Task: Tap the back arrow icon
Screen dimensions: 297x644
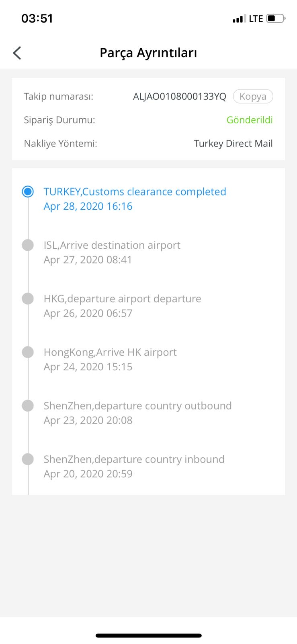Action: pyautogui.click(x=17, y=53)
